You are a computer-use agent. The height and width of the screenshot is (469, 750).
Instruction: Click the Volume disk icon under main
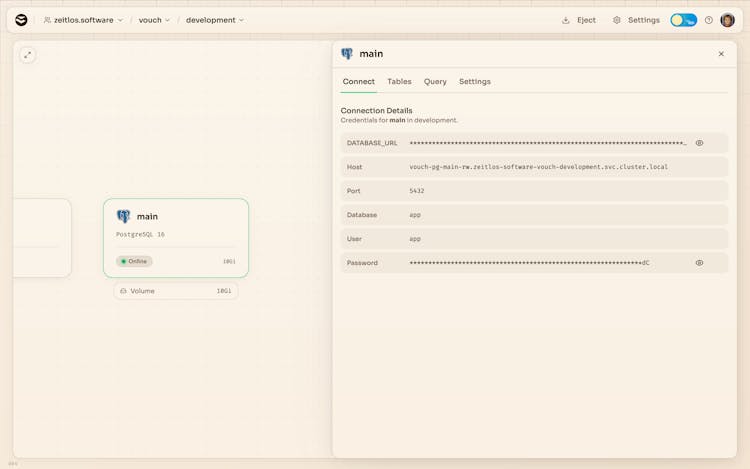point(123,291)
